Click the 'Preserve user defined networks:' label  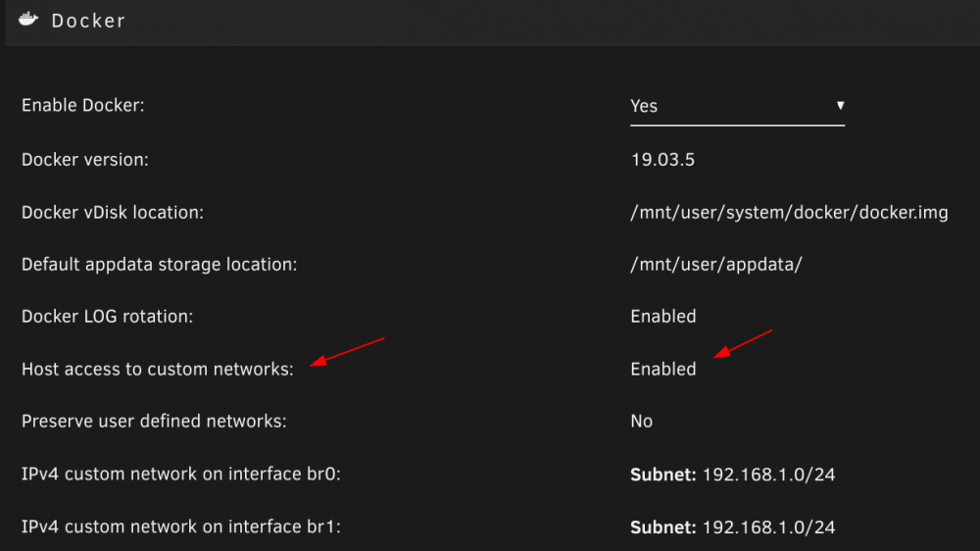point(155,422)
